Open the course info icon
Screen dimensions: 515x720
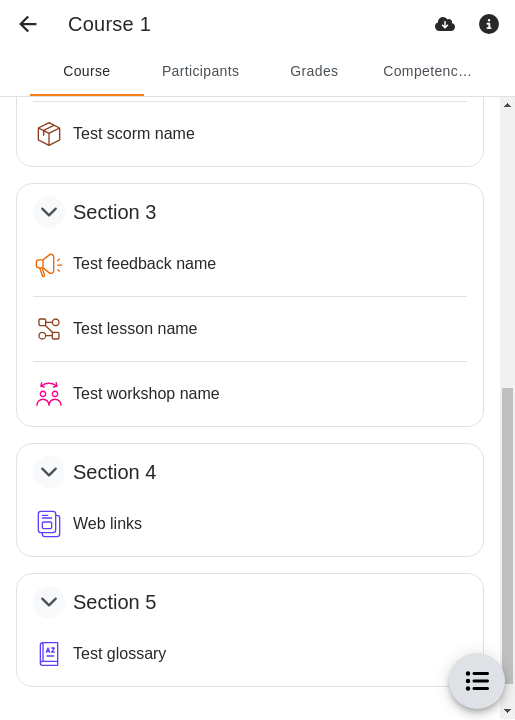coord(489,24)
